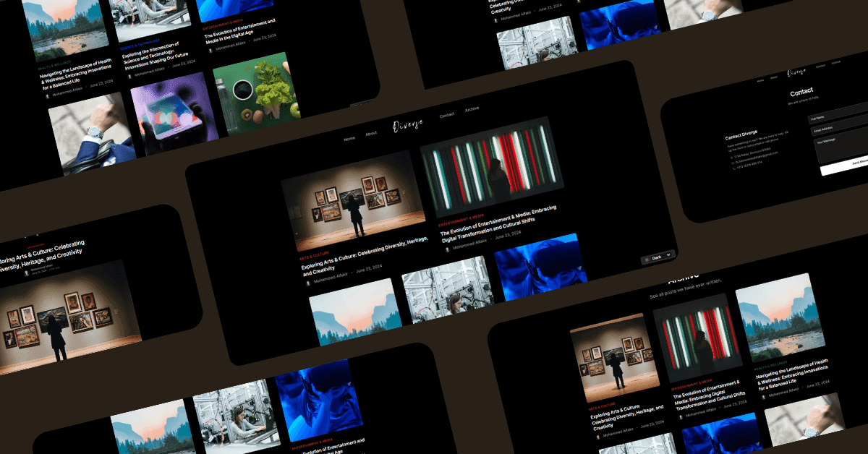Image resolution: width=868 pixels, height=454 pixels.
Task: Click Mohammed Alfakir's avatar under the Arts article
Action: (x=307, y=283)
